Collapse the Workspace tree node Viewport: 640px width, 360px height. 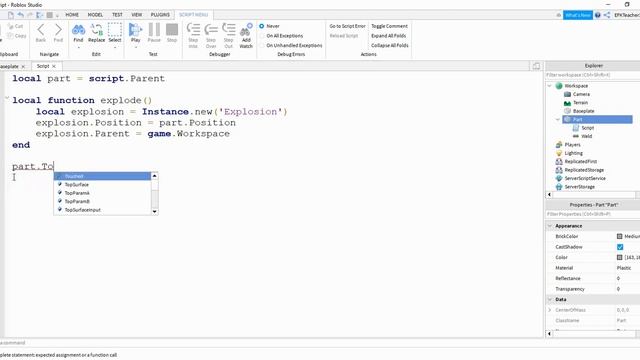[549, 86]
